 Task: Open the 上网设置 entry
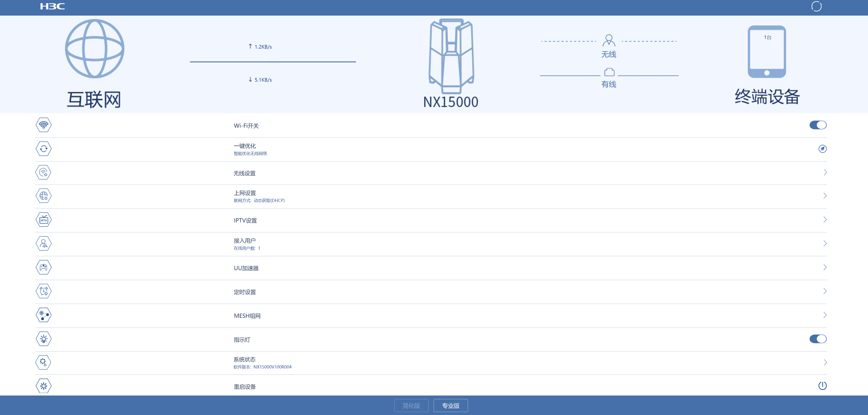coord(245,193)
